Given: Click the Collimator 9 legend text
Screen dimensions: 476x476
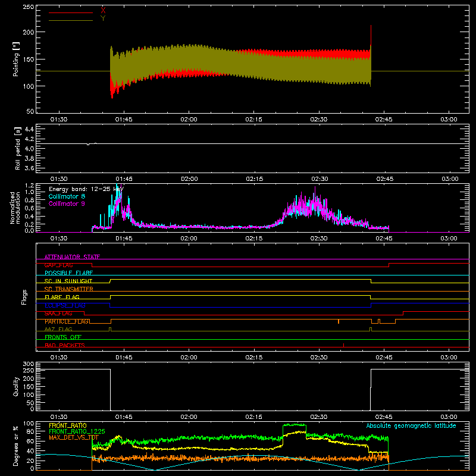Looking at the screenshot, I should (67, 203).
